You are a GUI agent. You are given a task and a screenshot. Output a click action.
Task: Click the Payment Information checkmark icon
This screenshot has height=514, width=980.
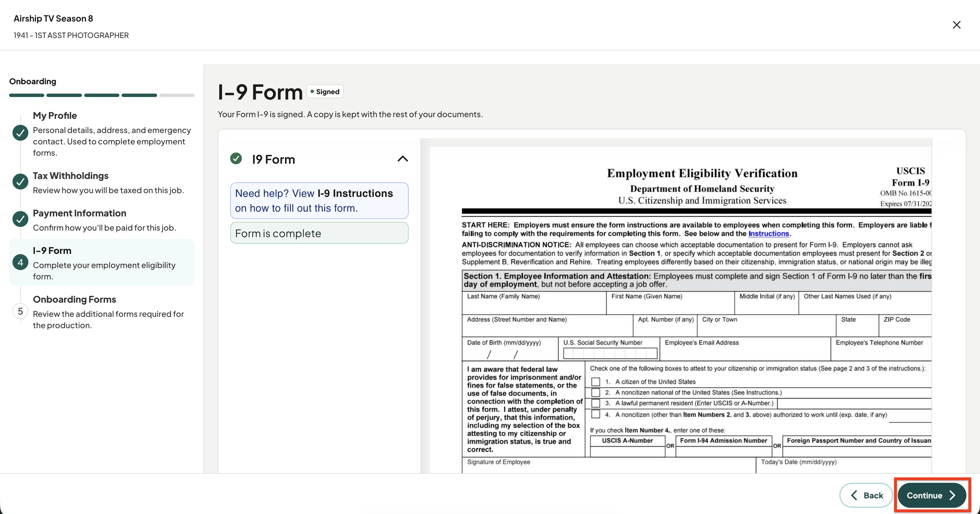click(x=20, y=219)
